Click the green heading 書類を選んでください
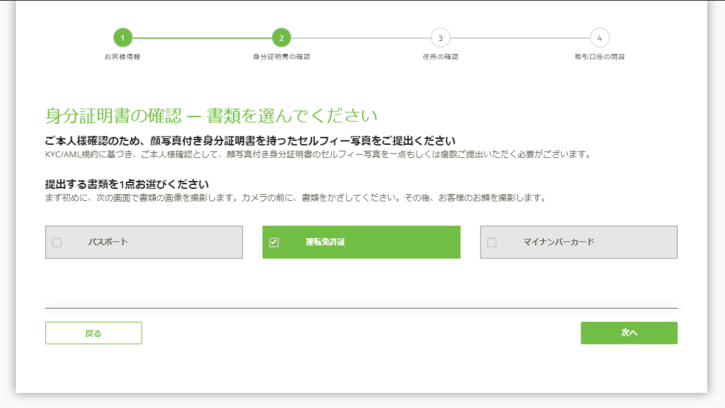This screenshot has width=725, height=408. click(211, 115)
